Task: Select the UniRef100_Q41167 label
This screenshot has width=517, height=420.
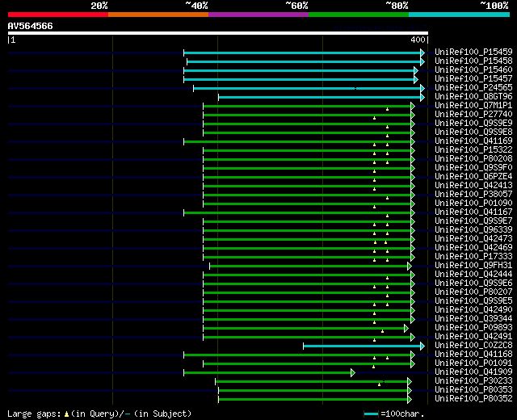Action: tap(473, 212)
